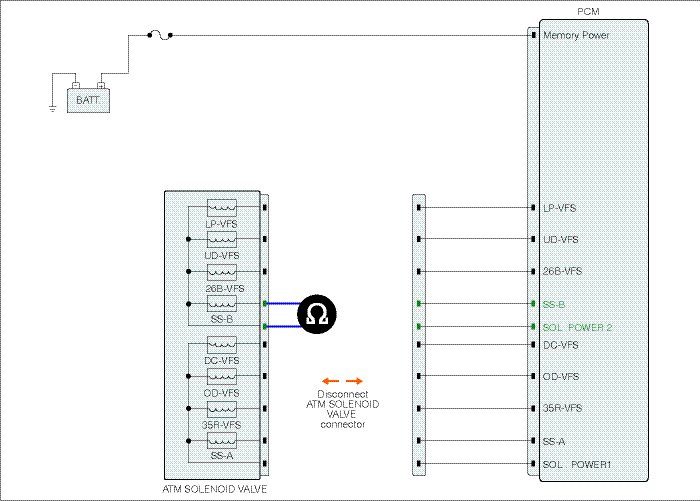Click the SS-A label in PCM

coord(554,442)
